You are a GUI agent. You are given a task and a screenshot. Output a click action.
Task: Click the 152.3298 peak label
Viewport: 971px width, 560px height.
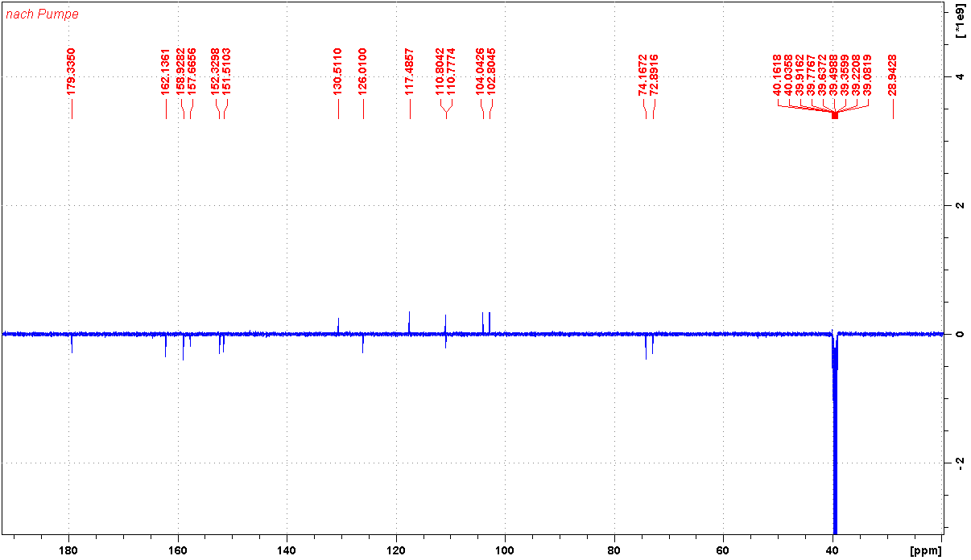coord(216,72)
